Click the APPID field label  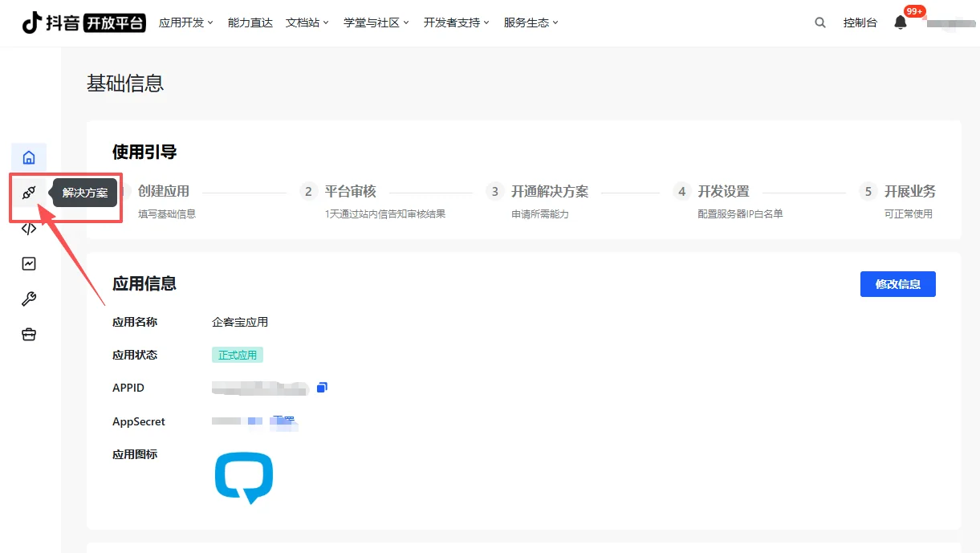(x=128, y=388)
